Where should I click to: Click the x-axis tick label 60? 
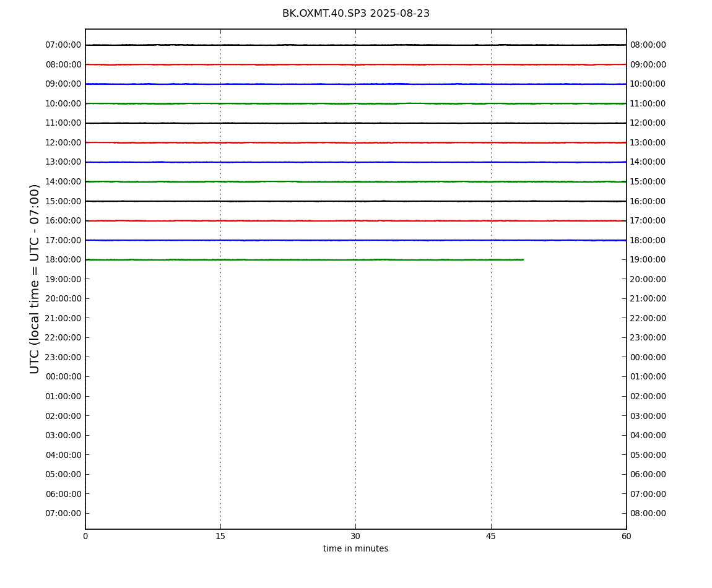(626, 536)
